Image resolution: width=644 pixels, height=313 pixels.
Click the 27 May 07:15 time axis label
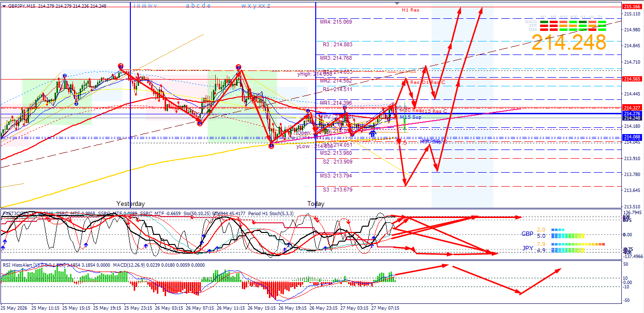pyautogui.click(x=386, y=307)
